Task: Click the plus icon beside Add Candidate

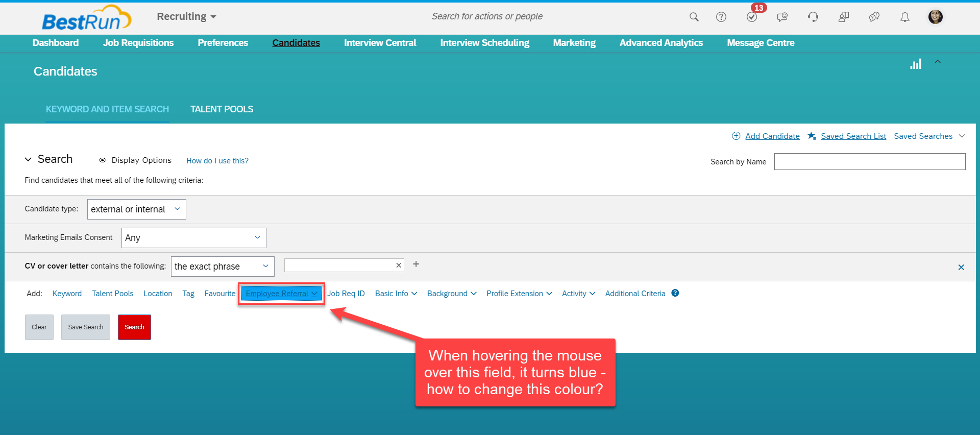Action: (x=736, y=136)
